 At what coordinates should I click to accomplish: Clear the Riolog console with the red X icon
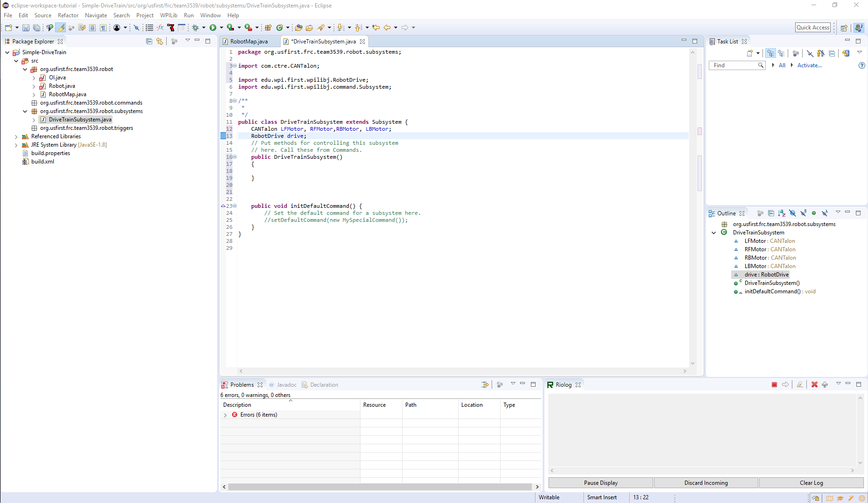coord(814,384)
